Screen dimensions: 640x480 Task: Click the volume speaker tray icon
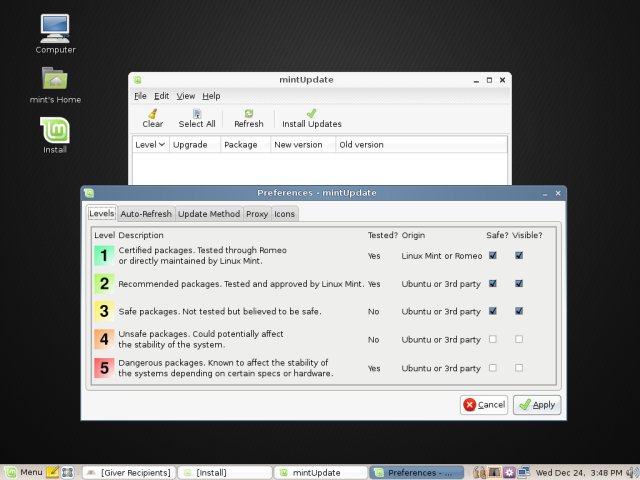point(632,472)
